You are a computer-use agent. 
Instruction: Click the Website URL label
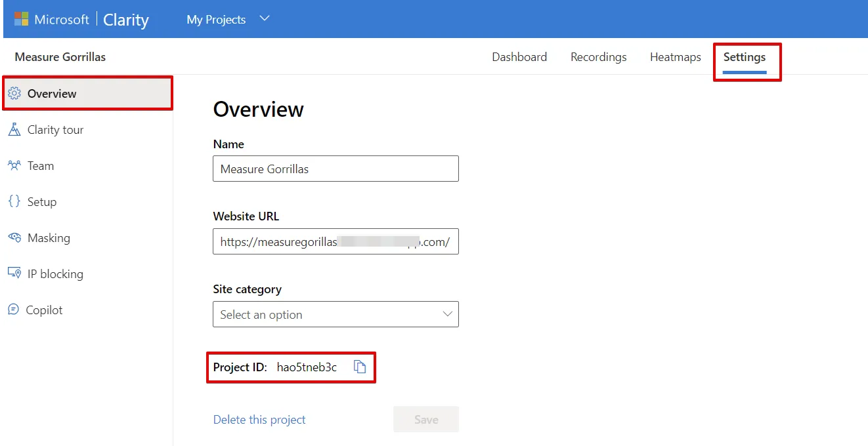(x=246, y=216)
